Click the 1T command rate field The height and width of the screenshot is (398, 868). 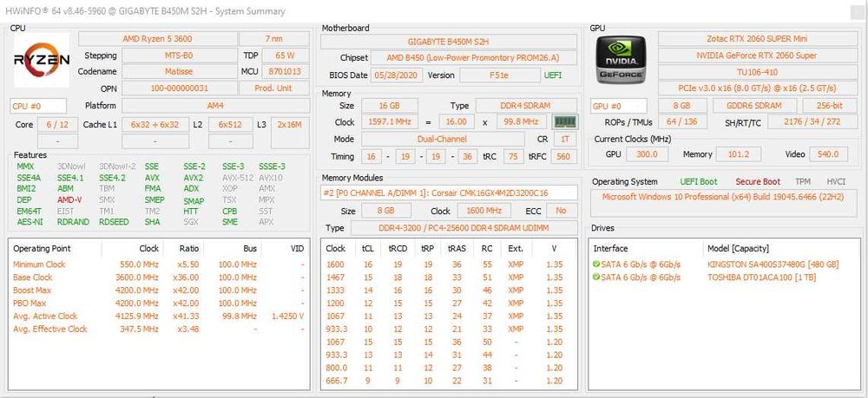[x=565, y=140]
